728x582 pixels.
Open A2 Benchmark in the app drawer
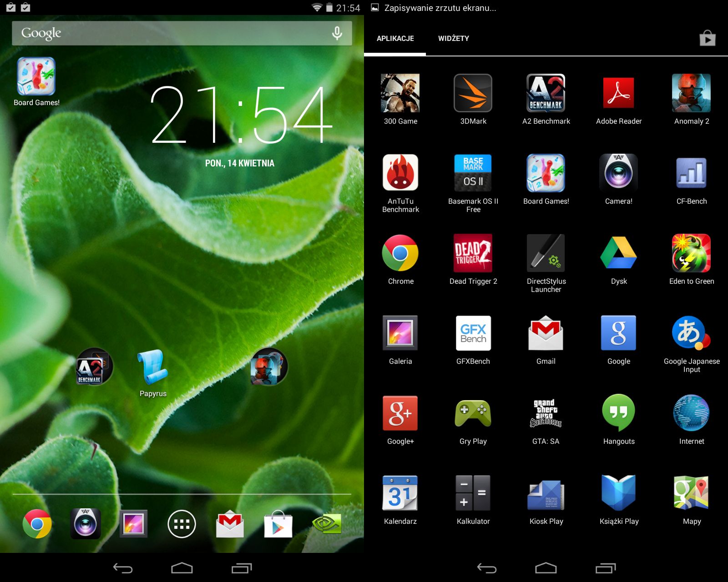(546, 93)
